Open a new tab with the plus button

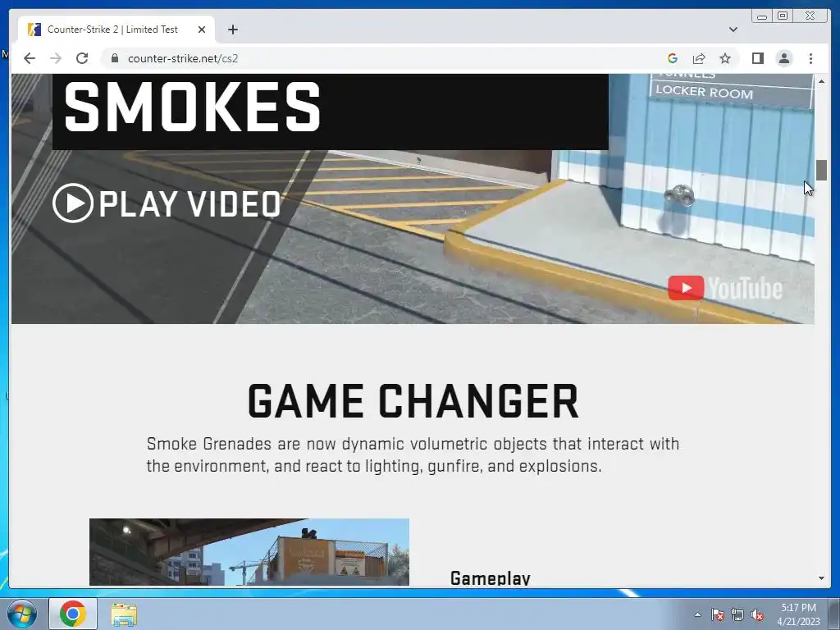[232, 30]
